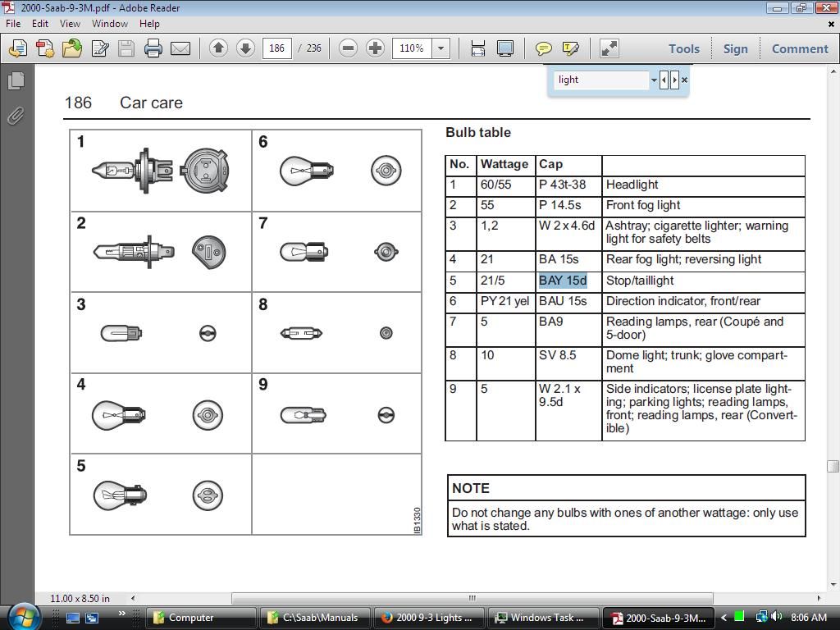Click the Send by email envelope icon
840x630 pixels.
point(180,48)
